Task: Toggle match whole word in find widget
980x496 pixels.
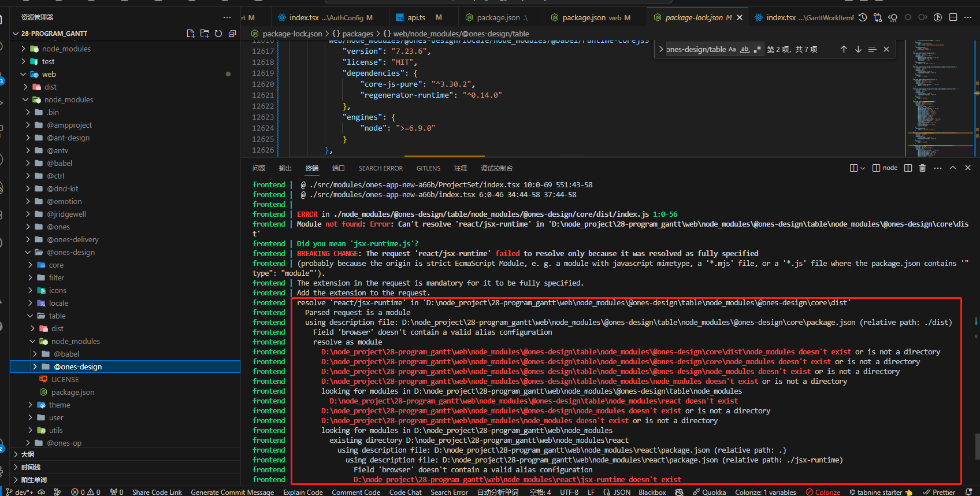Action: [745, 49]
